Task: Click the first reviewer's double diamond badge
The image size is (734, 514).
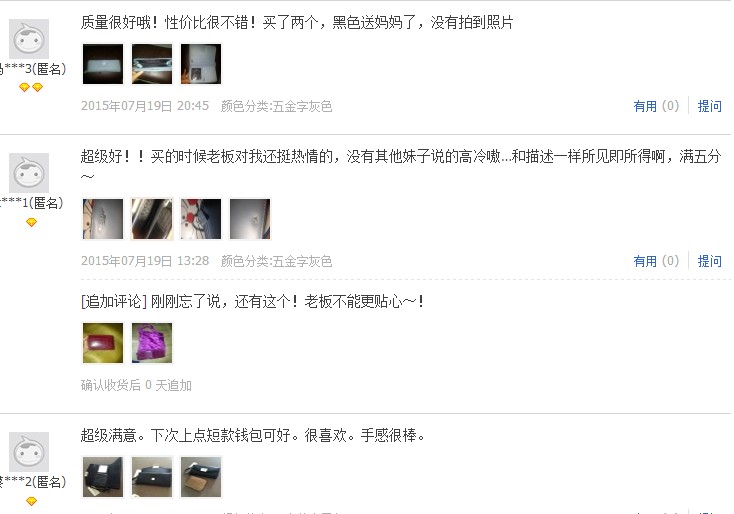Action: (31, 87)
